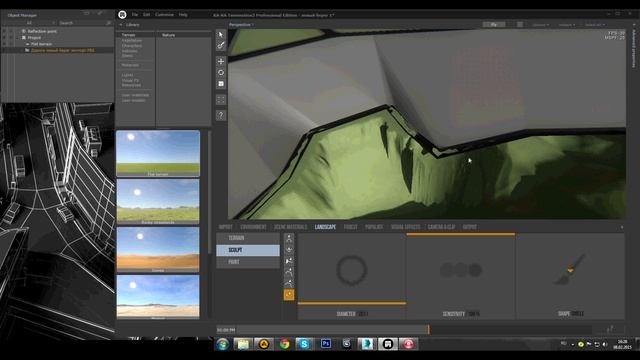Pick the topmost sculpt brush mode icon
Screen dimensions: 640x360
click(x=289, y=238)
